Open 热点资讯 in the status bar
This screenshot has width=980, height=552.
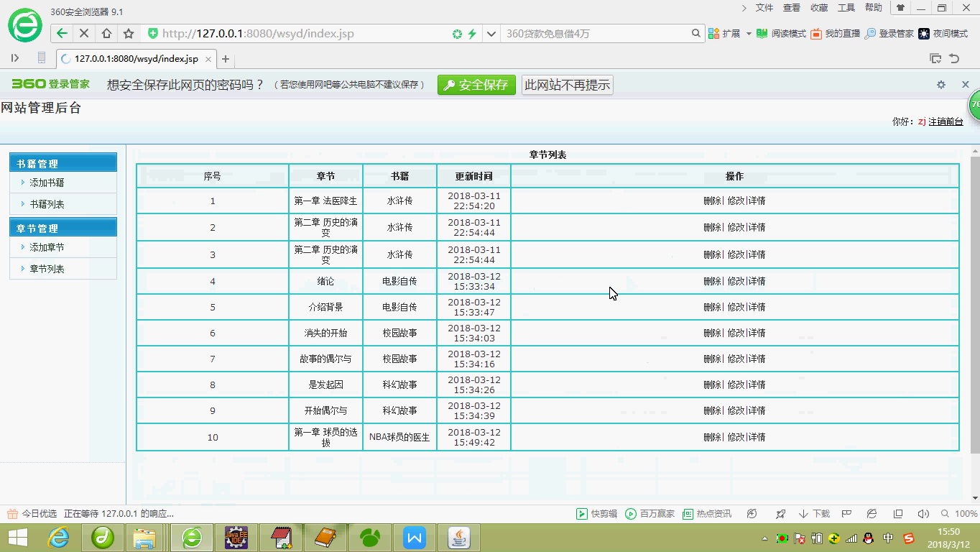pyautogui.click(x=707, y=514)
